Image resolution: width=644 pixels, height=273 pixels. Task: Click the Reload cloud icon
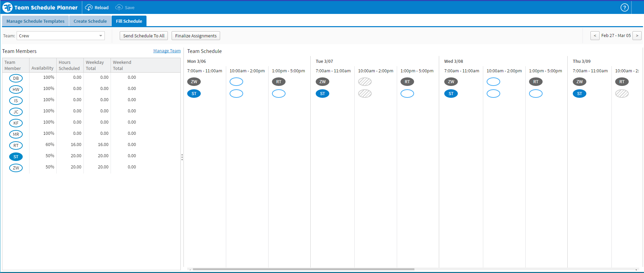(x=89, y=7)
